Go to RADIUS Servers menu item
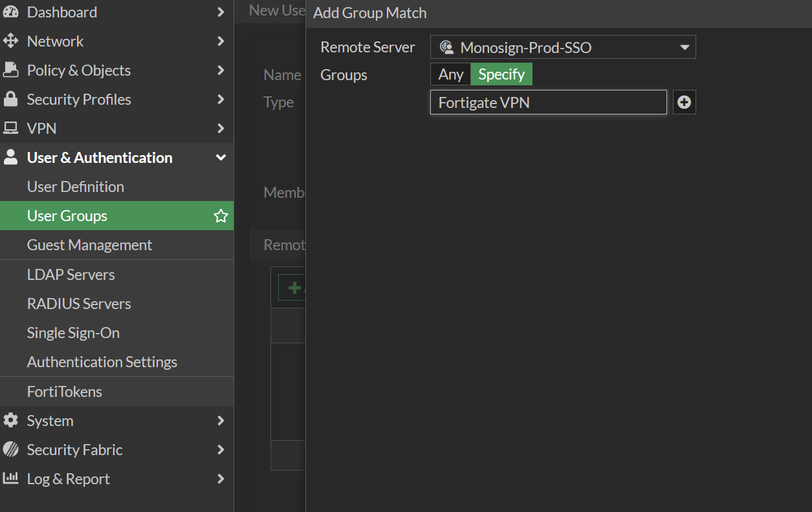The width and height of the screenshot is (812, 512). click(x=79, y=303)
